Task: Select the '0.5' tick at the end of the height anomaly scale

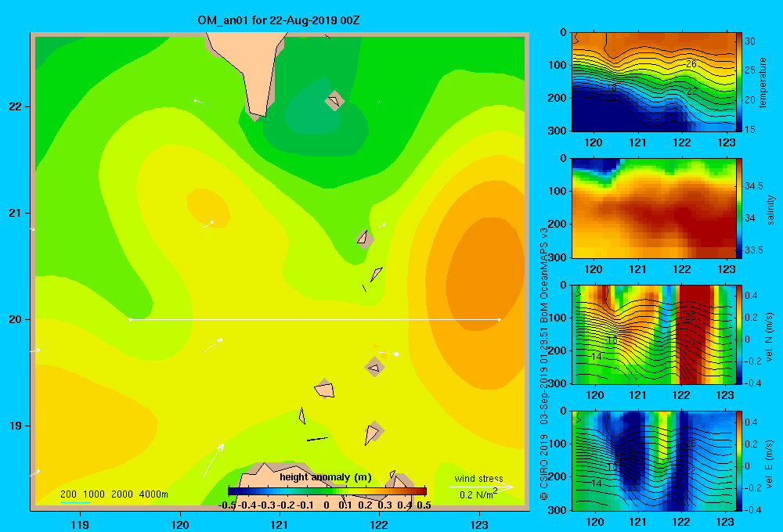Action: click(424, 505)
